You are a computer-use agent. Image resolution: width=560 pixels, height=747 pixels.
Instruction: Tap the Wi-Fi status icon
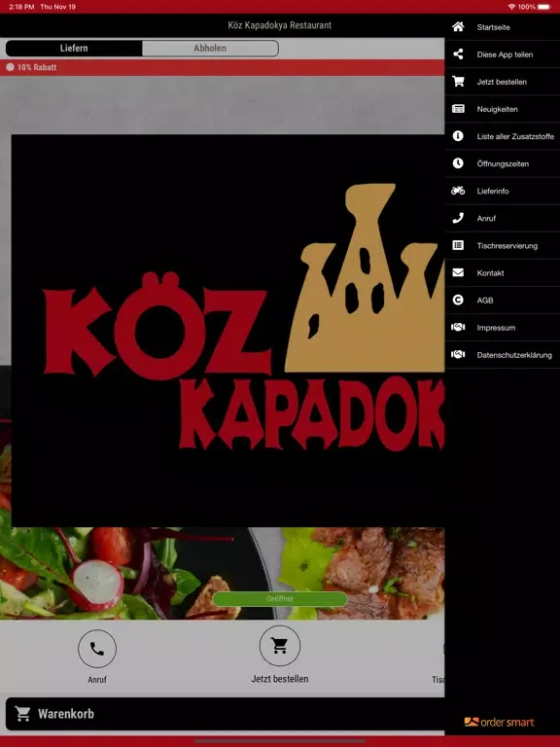511,7
